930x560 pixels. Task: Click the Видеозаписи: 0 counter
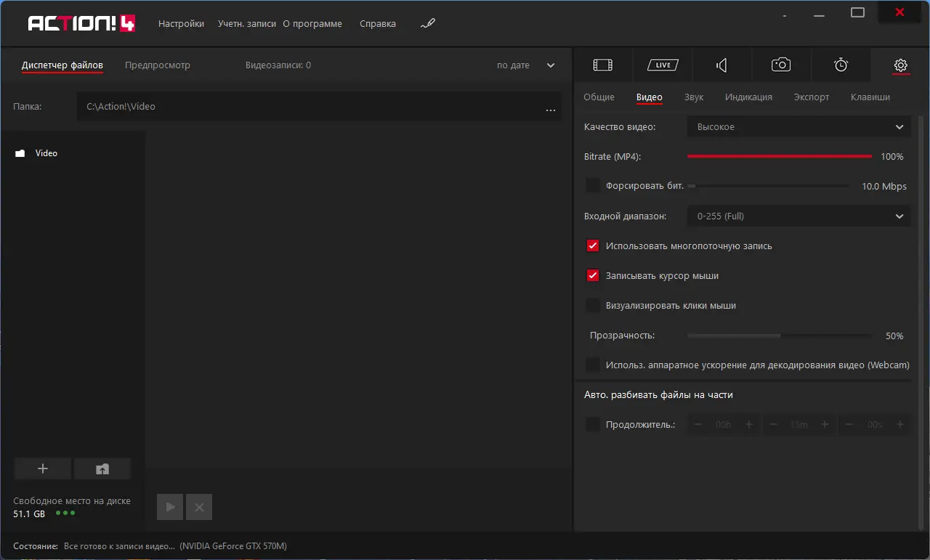tap(278, 65)
